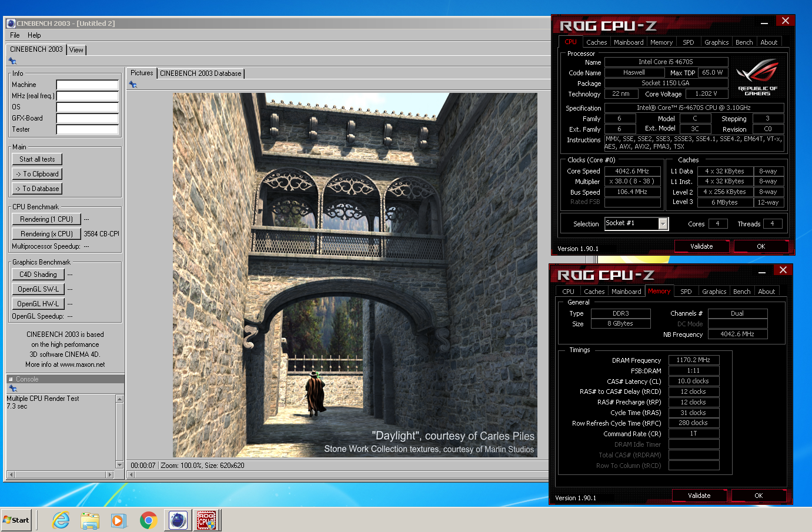Image resolution: width=812 pixels, height=532 pixels.
Task: Open the Windows Start menu
Action: [16, 520]
